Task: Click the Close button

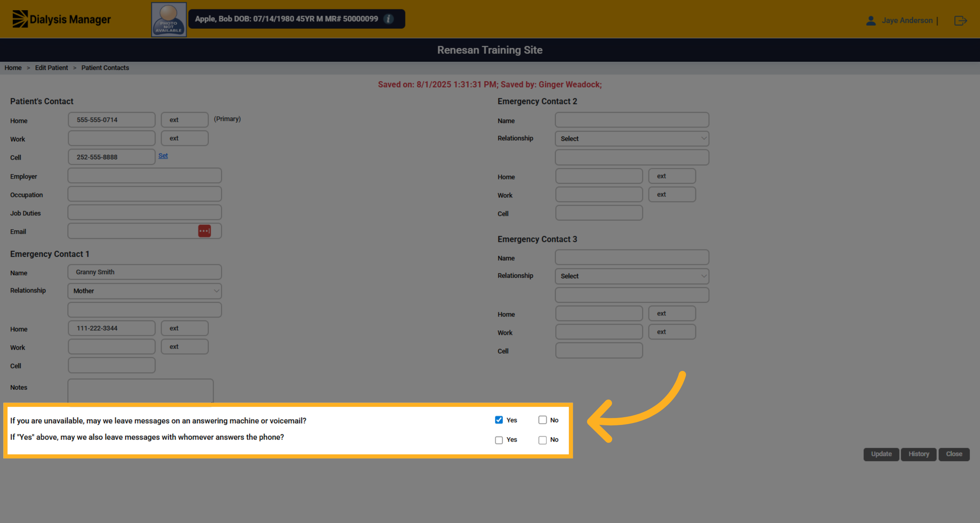Action: [x=954, y=454]
